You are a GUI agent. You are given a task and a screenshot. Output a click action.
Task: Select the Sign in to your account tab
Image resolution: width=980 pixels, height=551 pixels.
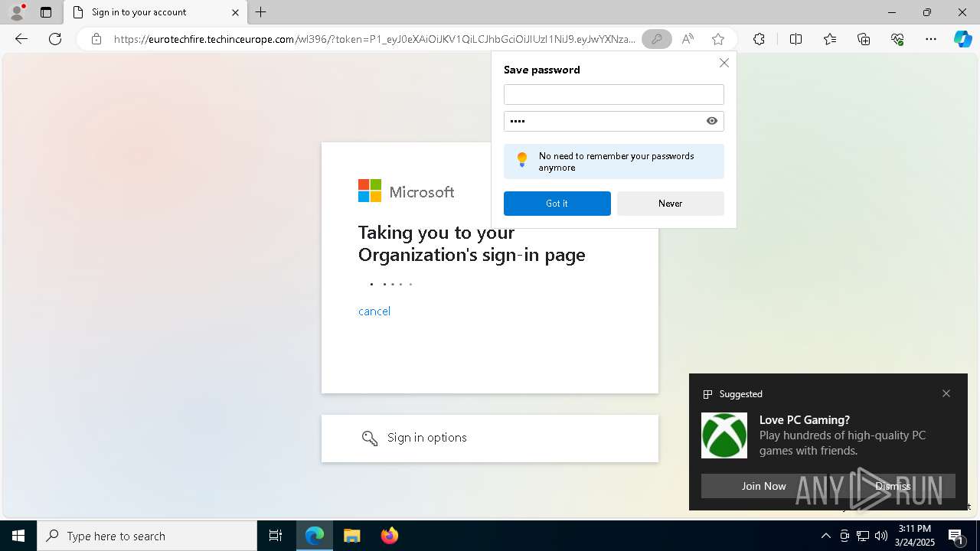(155, 12)
